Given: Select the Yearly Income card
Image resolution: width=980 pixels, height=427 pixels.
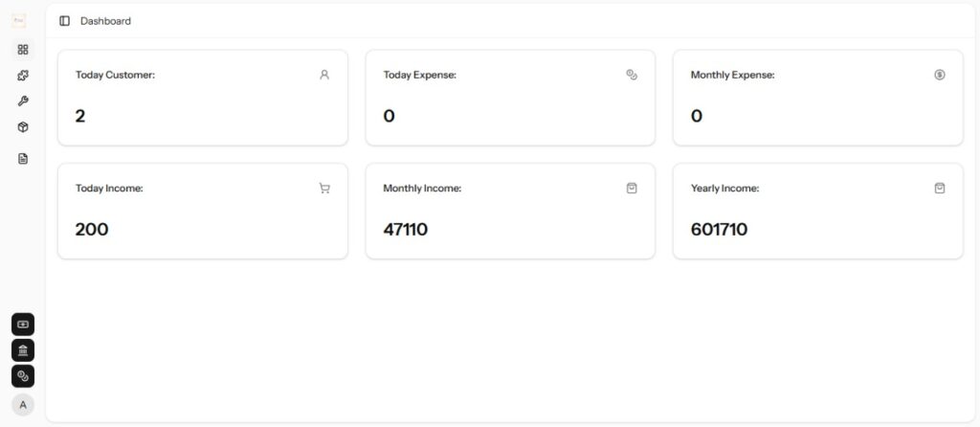Looking at the screenshot, I should tap(817, 211).
